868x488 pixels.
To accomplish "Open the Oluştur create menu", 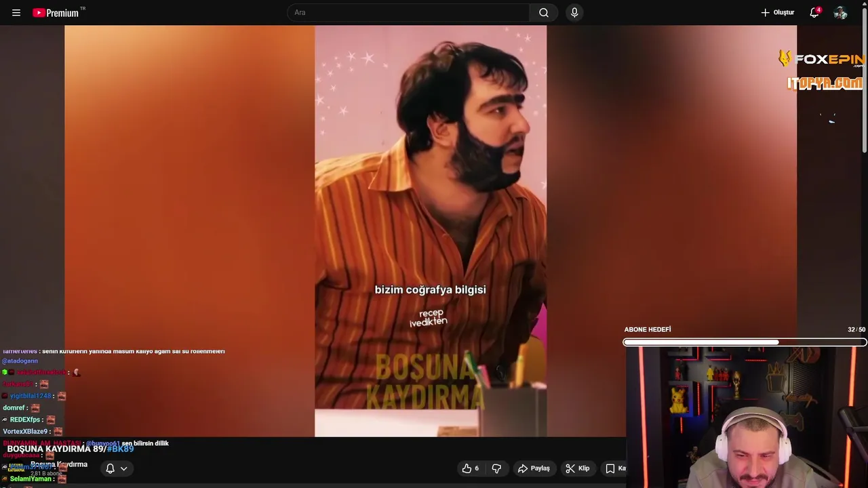I will point(778,13).
